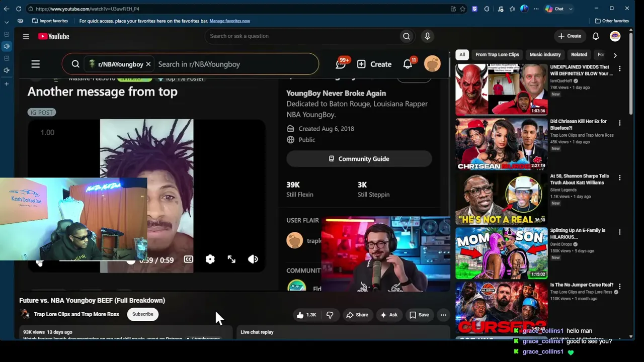Show more filter chips with right arrow

point(615,55)
